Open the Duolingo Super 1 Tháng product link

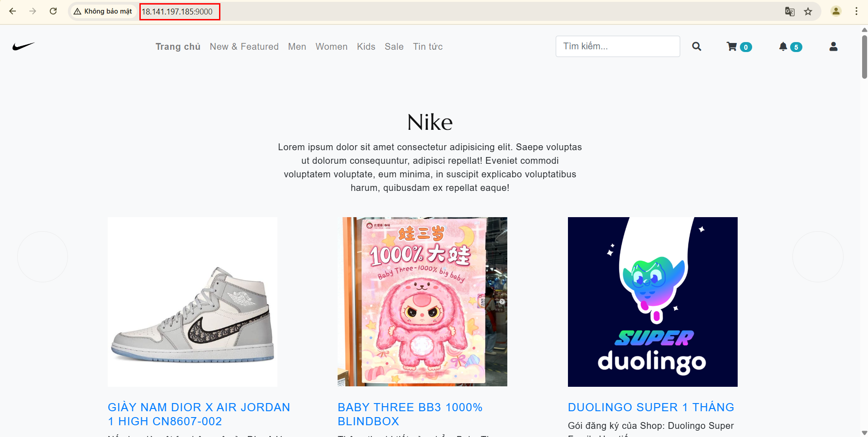[x=651, y=407]
